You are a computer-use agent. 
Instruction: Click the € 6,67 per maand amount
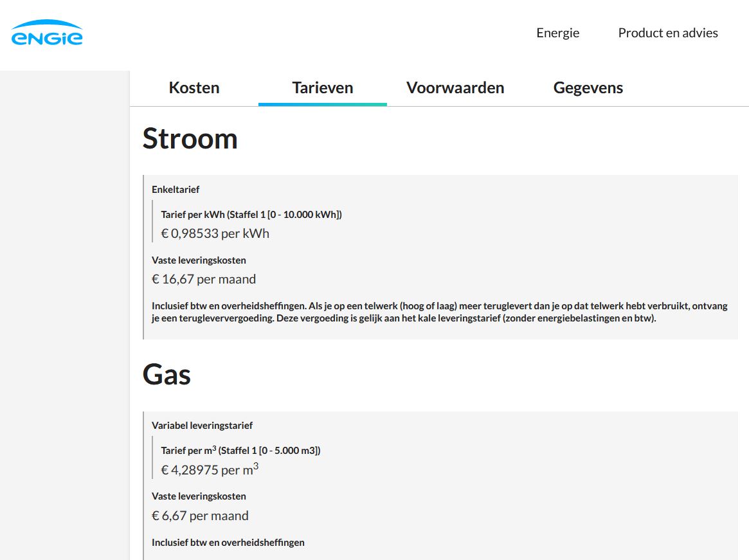click(x=200, y=516)
